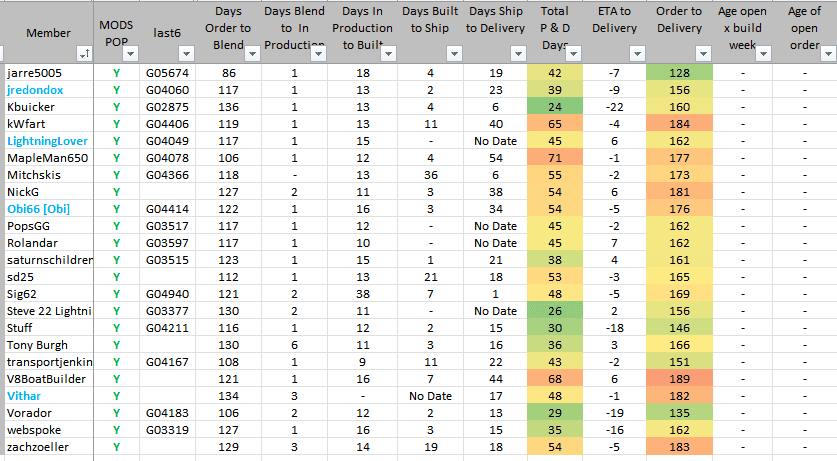The image size is (837, 461).
Task: Open the MODS POP filter dropdown
Action: pyautogui.click(x=130, y=53)
